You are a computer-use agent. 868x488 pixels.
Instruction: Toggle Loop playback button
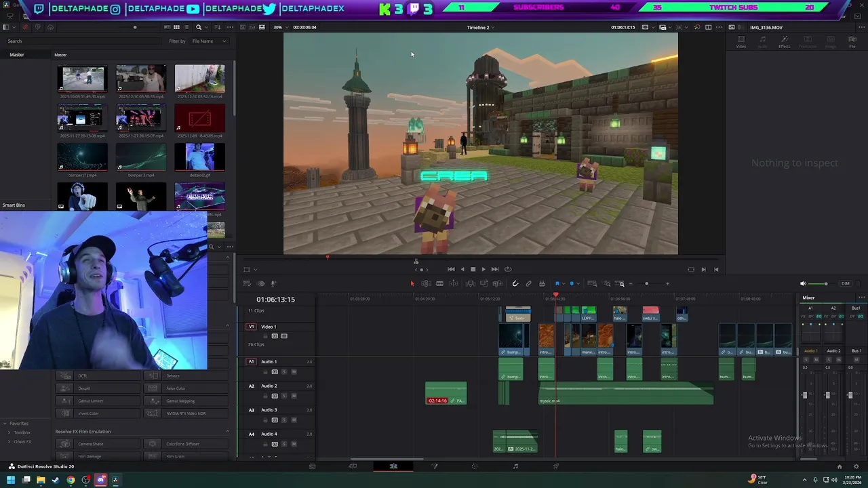[x=508, y=269]
